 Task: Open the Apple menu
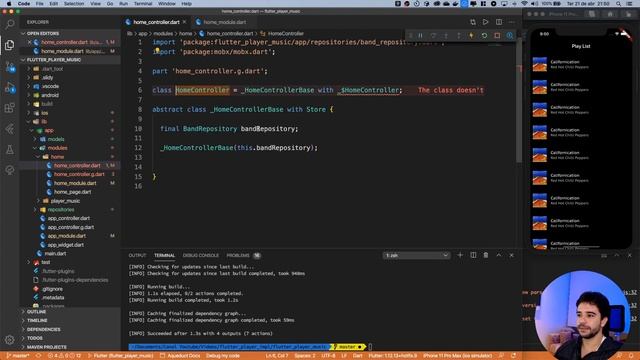[x=9, y=4]
